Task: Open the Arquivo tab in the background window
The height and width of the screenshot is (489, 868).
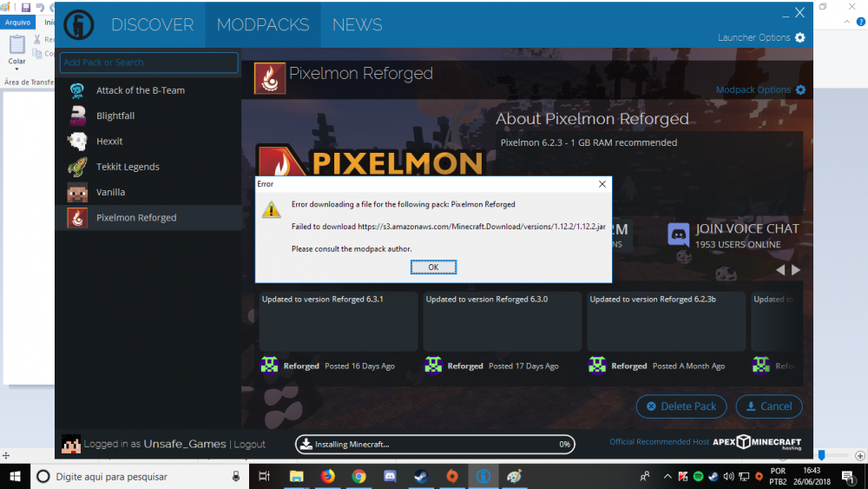Action: click(17, 23)
